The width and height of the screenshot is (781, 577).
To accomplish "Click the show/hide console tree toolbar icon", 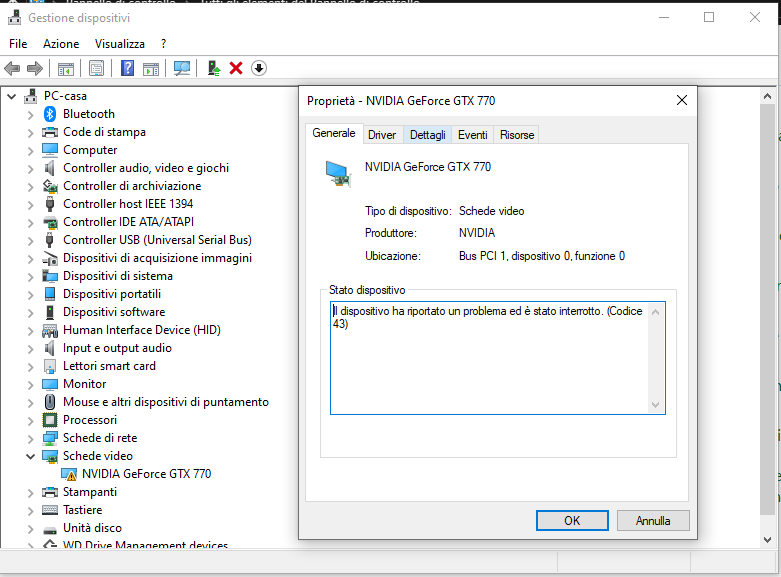I will 66,68.
